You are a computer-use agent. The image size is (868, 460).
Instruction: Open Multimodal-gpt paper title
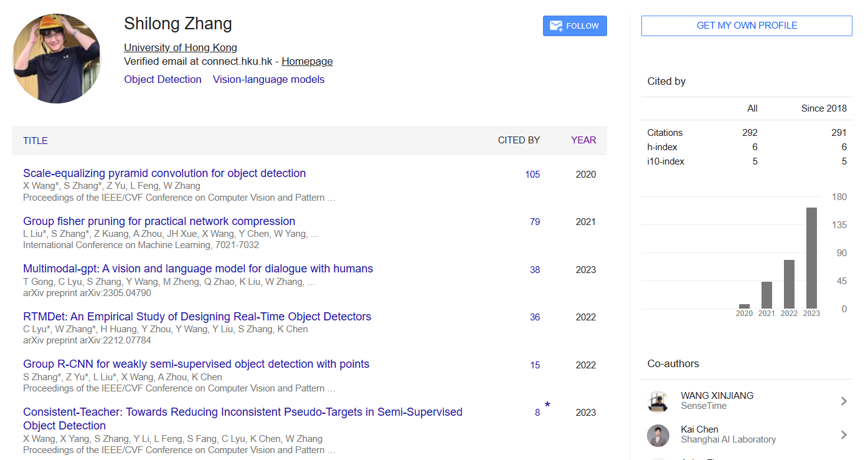click(198, 269)
